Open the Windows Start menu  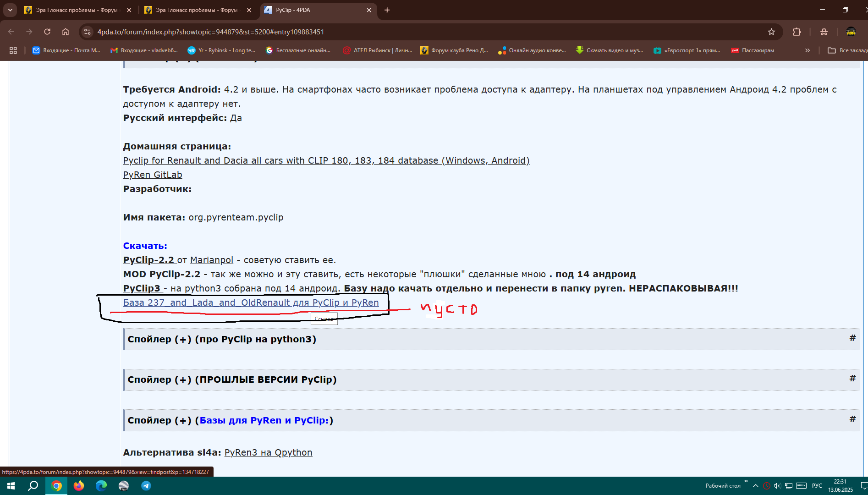pyautogui.click(x=11, y=486)
